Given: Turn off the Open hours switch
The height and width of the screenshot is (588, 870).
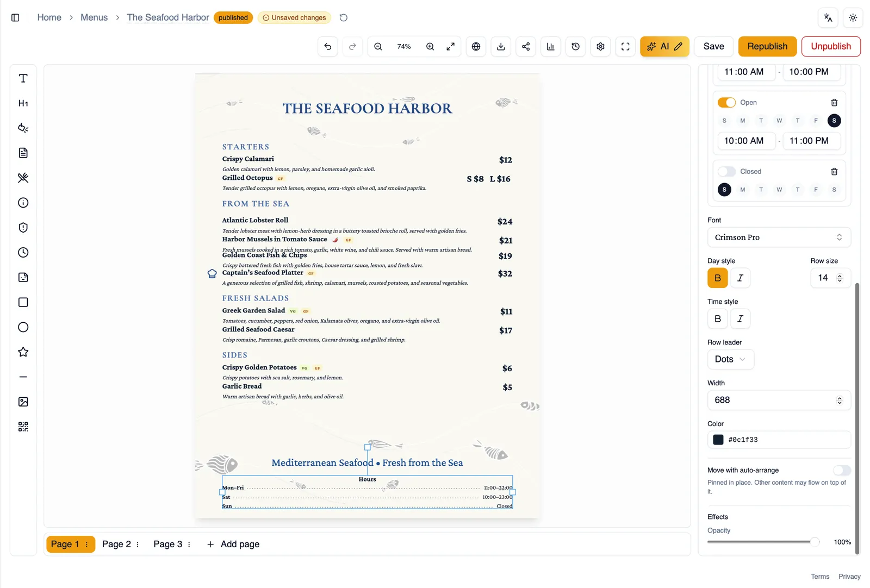Looking at the screenshot, I should [726, 102].
